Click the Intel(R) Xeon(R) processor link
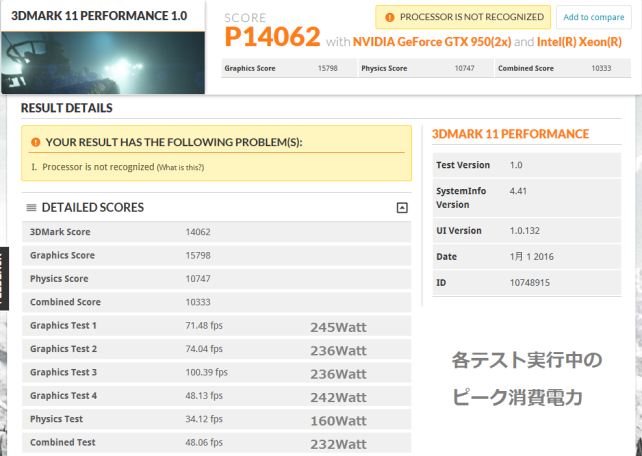This screenshot has height=456, width=642. [579, 42]
